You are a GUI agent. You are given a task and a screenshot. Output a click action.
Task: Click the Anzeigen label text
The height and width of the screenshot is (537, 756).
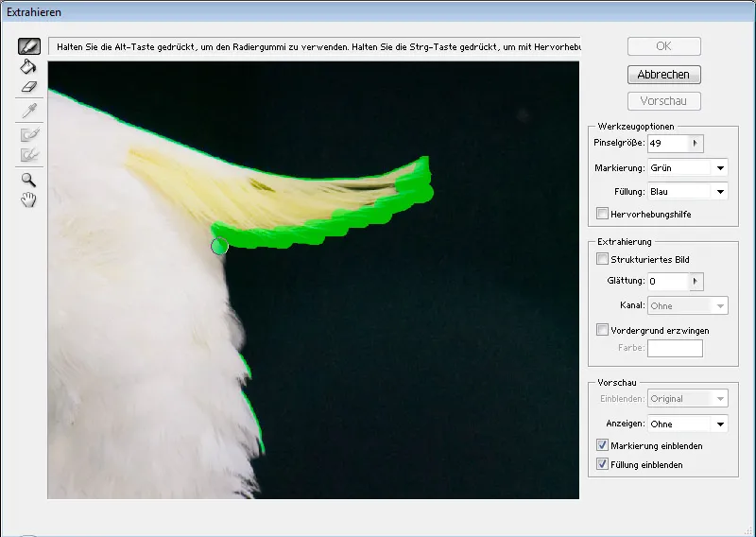tap(626, 424)
